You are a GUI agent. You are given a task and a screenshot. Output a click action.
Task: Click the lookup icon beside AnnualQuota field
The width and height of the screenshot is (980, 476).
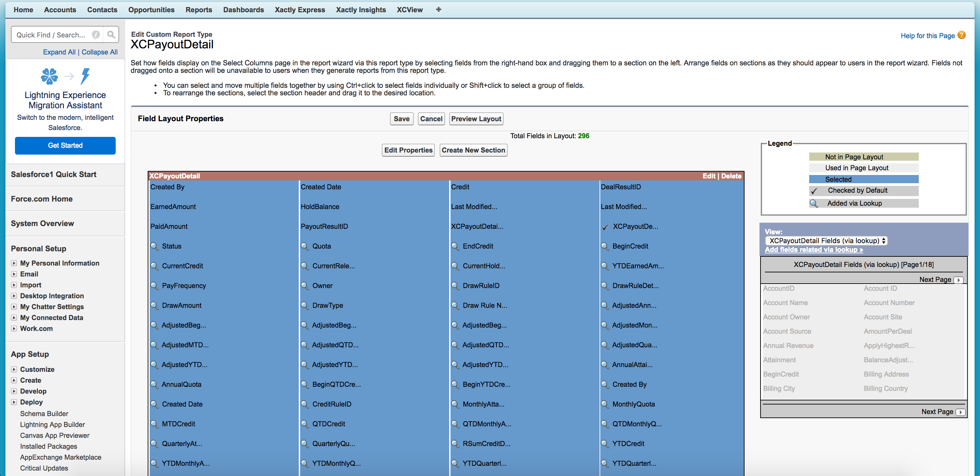154,384
